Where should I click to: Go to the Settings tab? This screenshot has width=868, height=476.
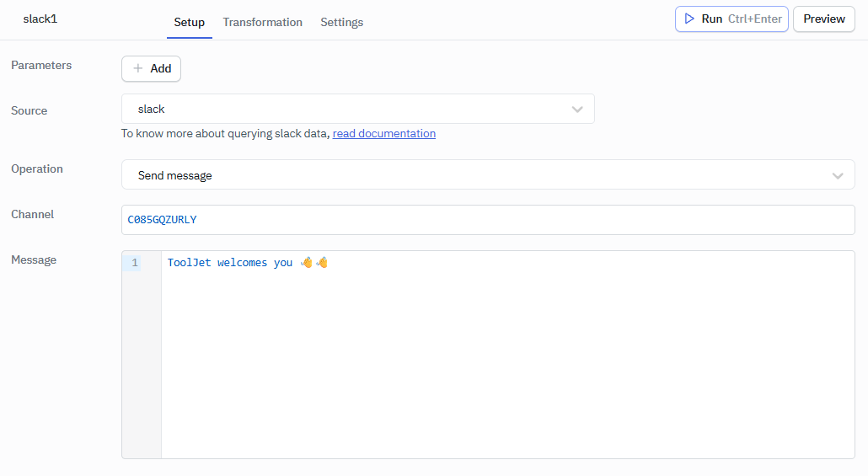(341, 22)
